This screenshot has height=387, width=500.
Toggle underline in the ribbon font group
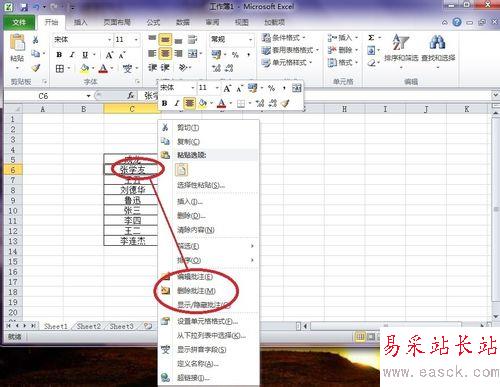pos(85,54)
